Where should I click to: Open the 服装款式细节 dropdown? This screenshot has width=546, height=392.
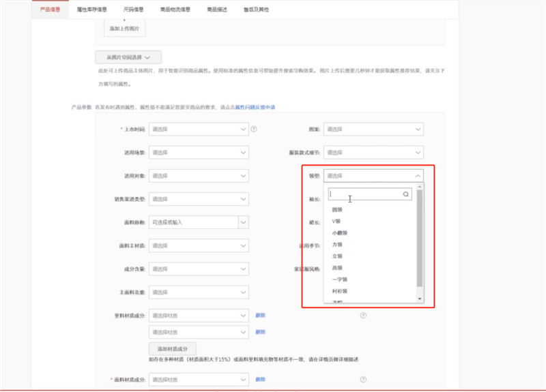click(373, 152)
